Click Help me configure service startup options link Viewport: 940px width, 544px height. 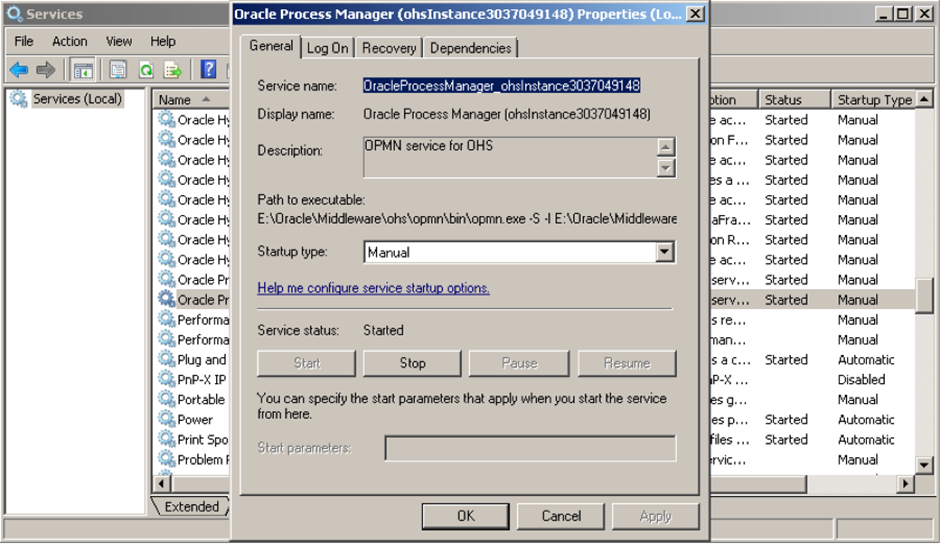pos(373,288)
